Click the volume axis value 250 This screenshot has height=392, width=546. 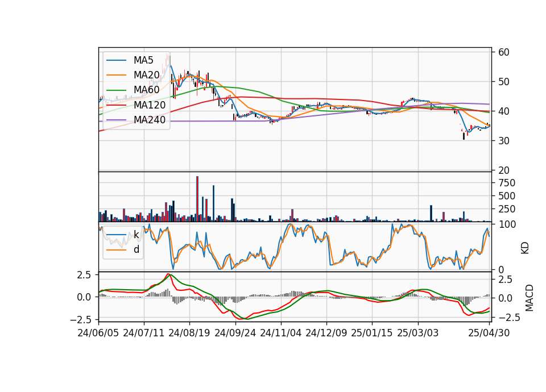(507, 209)
